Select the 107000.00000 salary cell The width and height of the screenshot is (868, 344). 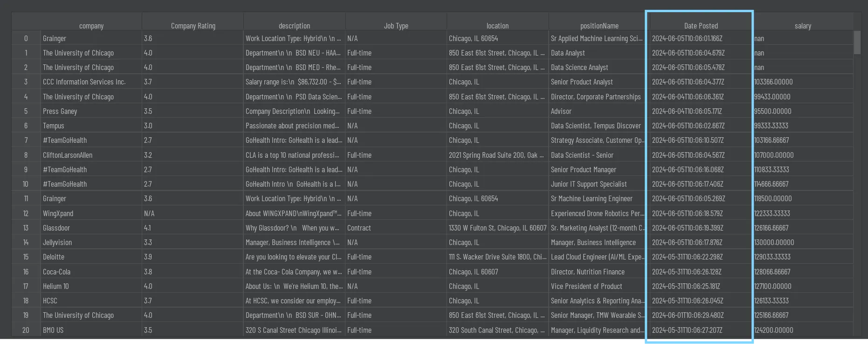click(803, 155)
